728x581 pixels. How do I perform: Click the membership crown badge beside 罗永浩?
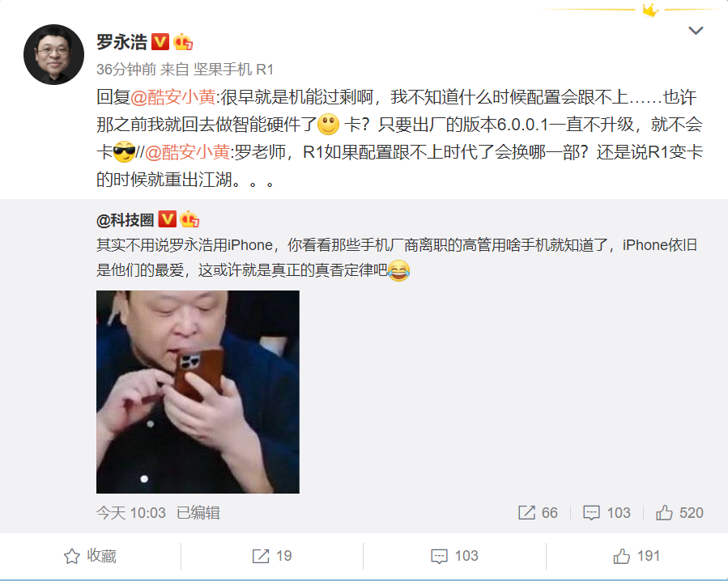[x=183, y=42]
